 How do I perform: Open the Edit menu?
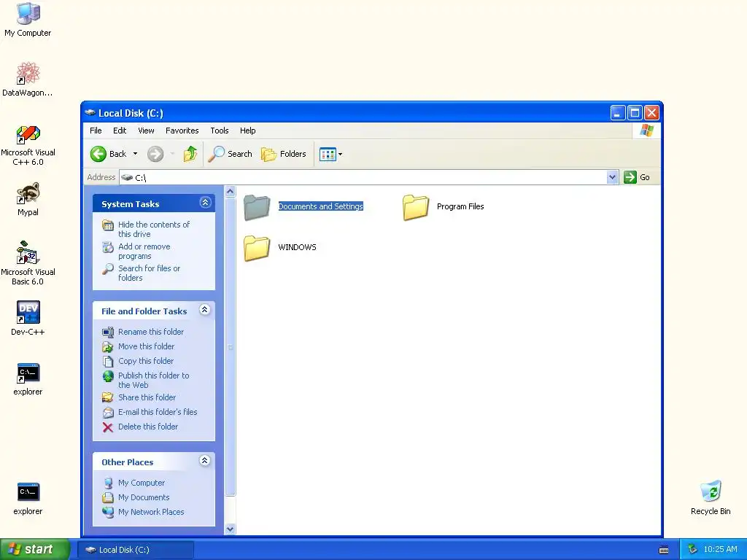click(x=120, y=131)
